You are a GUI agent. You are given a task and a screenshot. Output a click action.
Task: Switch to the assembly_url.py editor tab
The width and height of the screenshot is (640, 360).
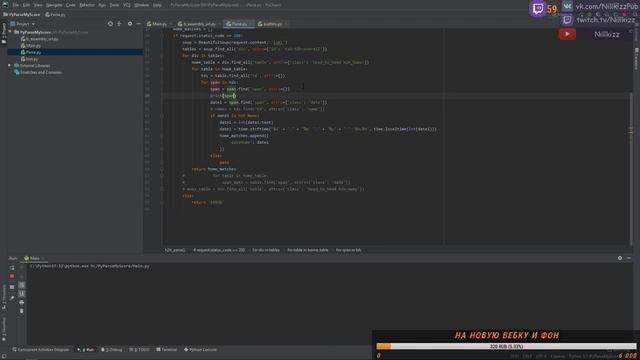(197, 24)
